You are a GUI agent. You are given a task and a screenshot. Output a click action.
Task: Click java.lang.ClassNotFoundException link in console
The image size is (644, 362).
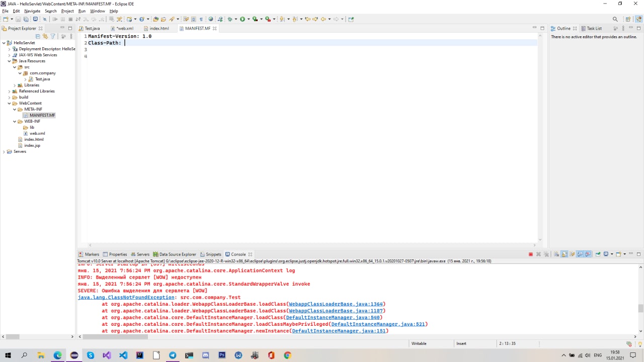126,298
